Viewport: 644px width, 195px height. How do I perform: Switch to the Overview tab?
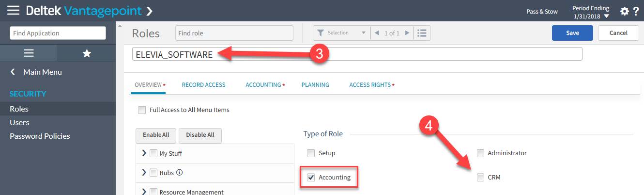coord(149,85)
